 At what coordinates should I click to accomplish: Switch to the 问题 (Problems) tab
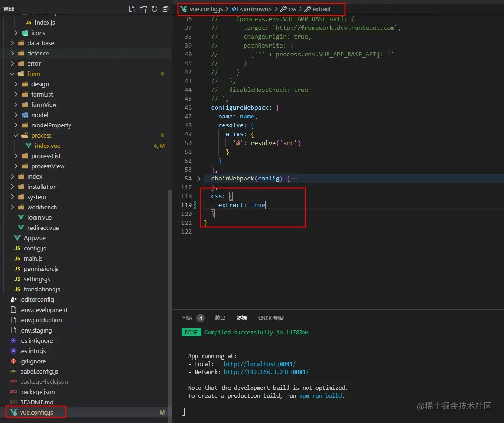pos(186,318)
